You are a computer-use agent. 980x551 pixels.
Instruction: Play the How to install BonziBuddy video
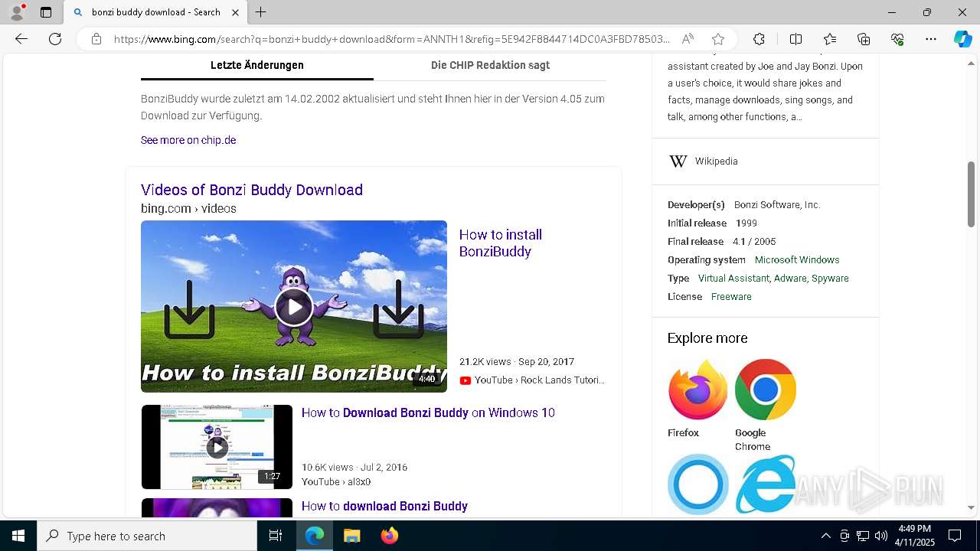pyautogui.click(x=294, y=307)
